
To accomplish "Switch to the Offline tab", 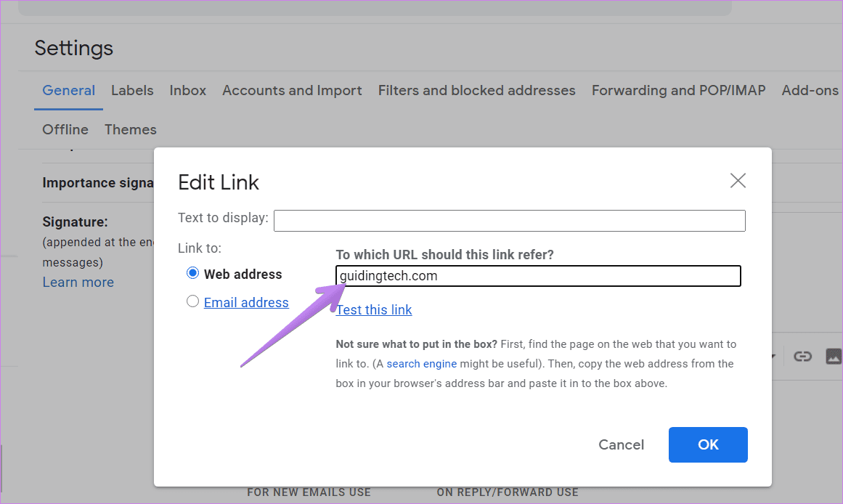I will click(65, 129).
